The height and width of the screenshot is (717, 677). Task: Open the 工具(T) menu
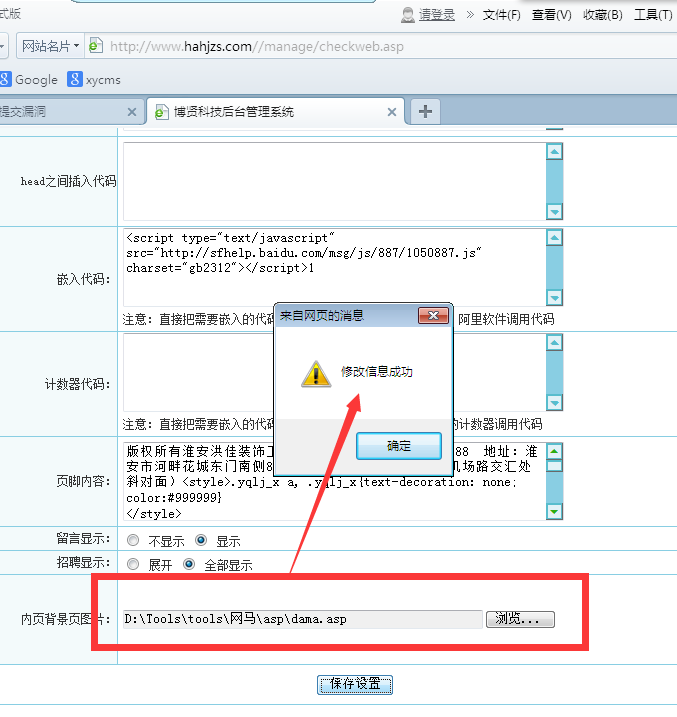pyautogui.click(x=653, y=15)
